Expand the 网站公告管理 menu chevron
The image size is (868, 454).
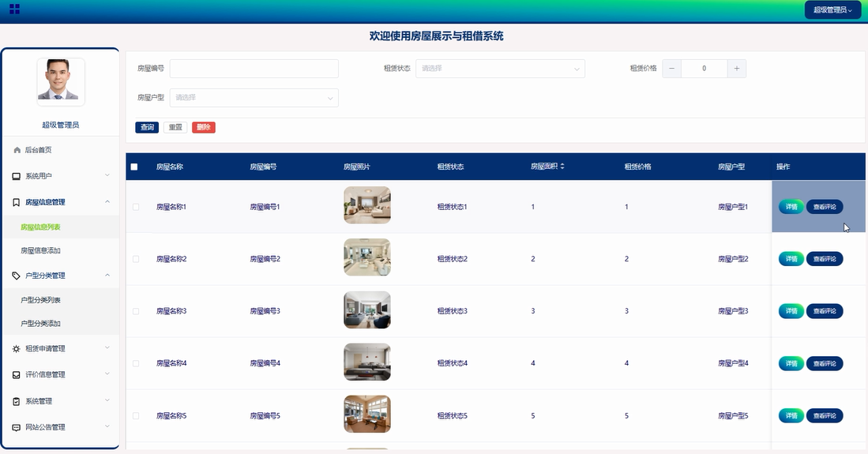pyautogui.click(x=107, y=426)
